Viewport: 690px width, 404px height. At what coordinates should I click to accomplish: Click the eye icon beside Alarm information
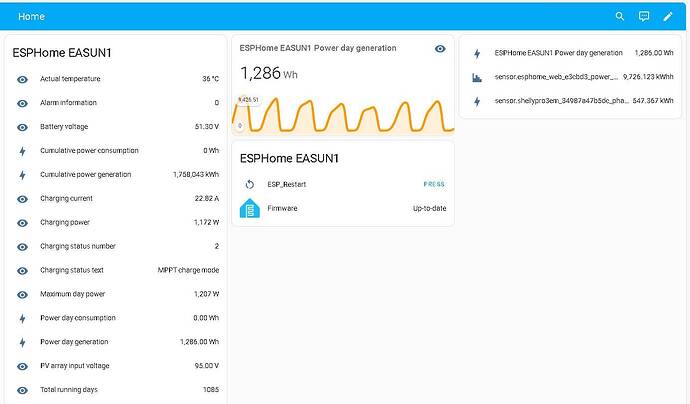pos(22,103)
